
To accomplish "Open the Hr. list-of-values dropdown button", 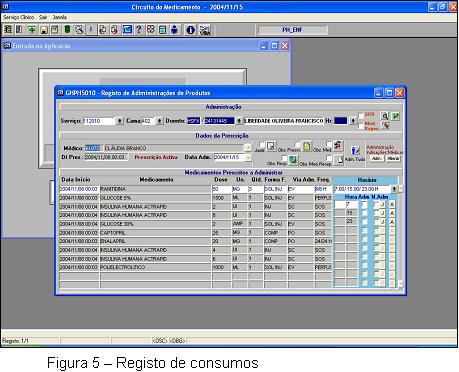I will 353,121.
